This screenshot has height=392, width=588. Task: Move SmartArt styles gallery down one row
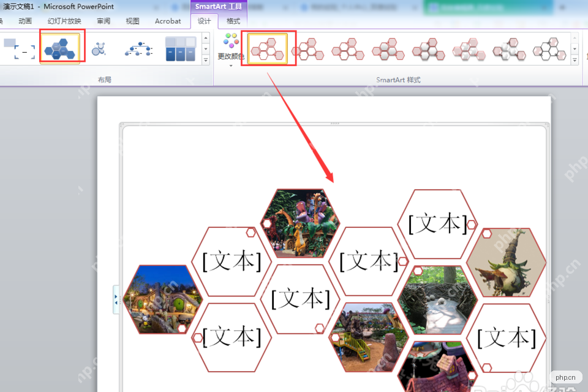575,49
